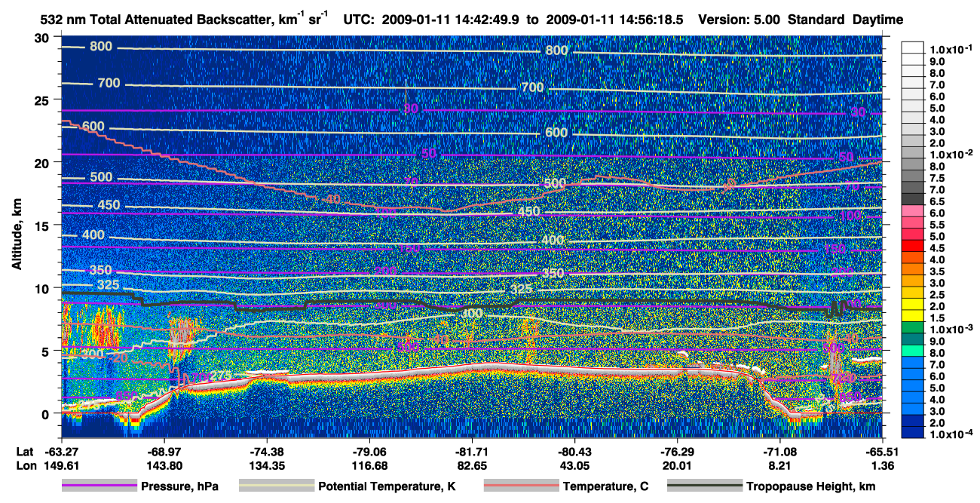Click the color bar label '2.5'
Screen dimensions: 980x503
click(939, 295)
